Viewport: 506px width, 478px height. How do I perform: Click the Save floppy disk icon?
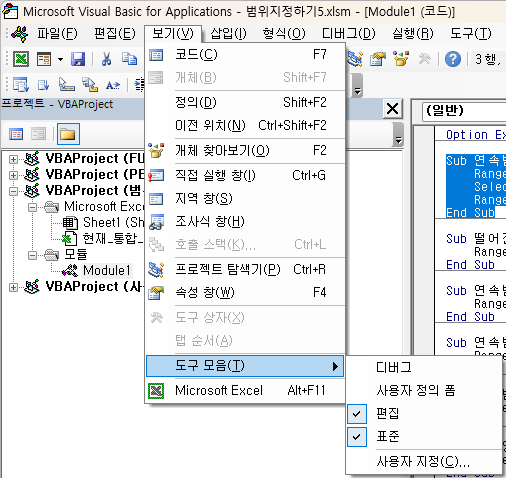(x=78, y=59)
